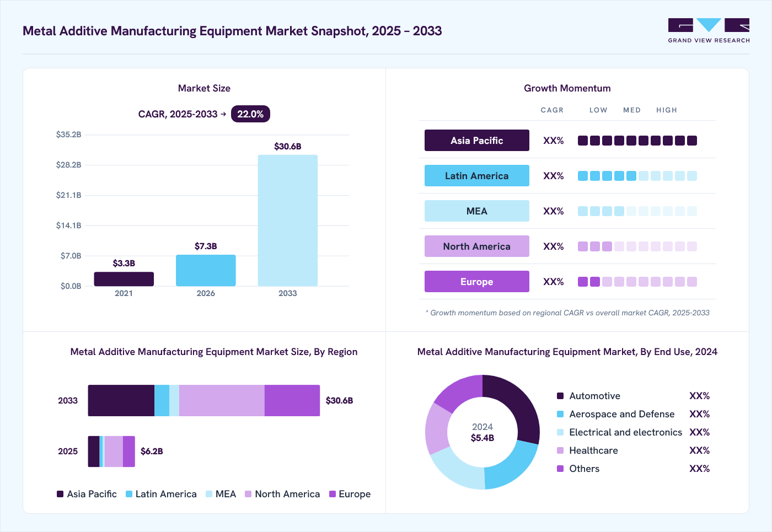Click the 2021 market size bar

124,279
